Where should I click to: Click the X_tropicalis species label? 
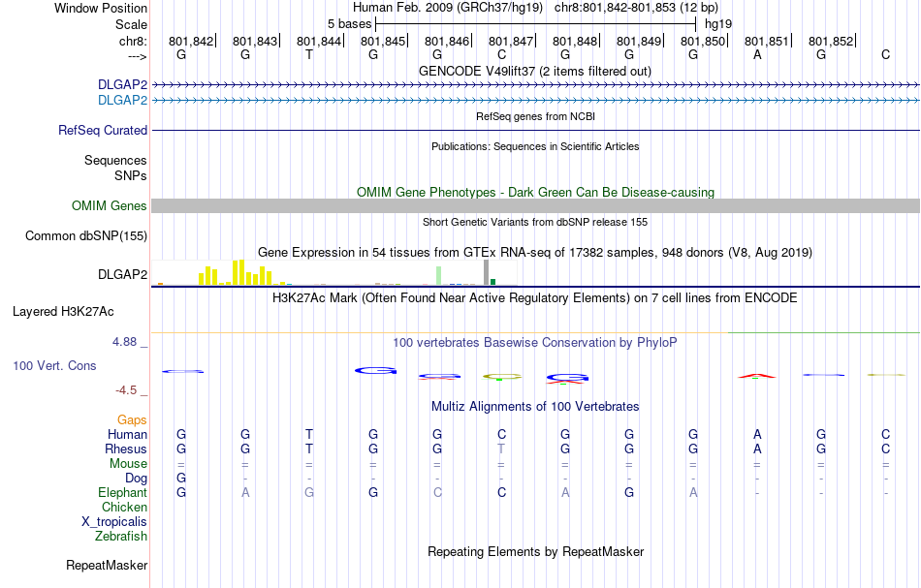(x=114, y=522)
